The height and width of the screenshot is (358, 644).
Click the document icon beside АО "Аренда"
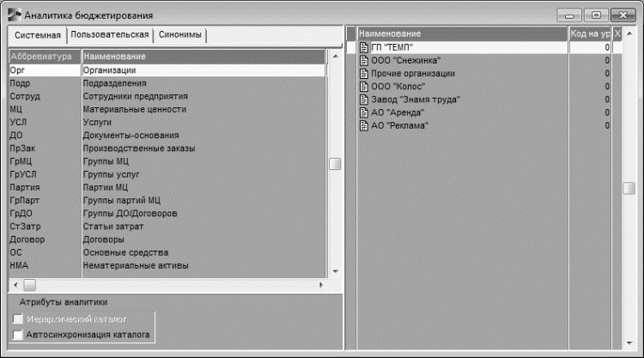click(363, 112)
